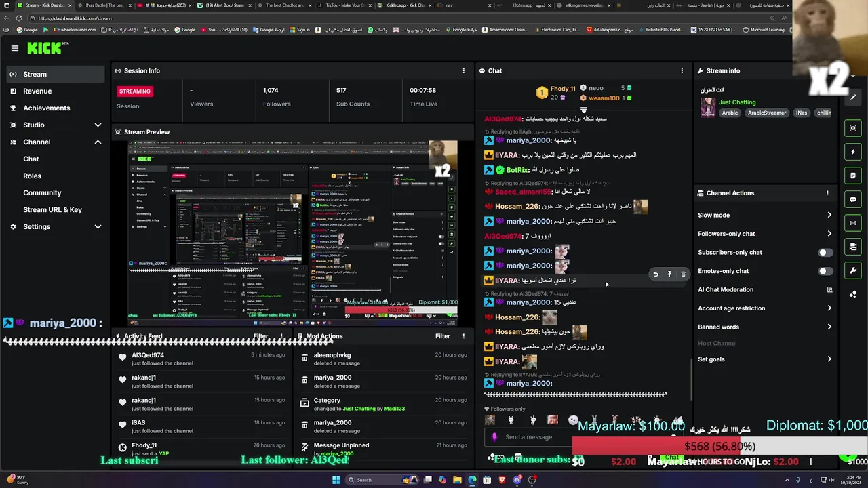
Task: Open the hamburger menu beside Kick logo
Action: [x=14, y=48]
